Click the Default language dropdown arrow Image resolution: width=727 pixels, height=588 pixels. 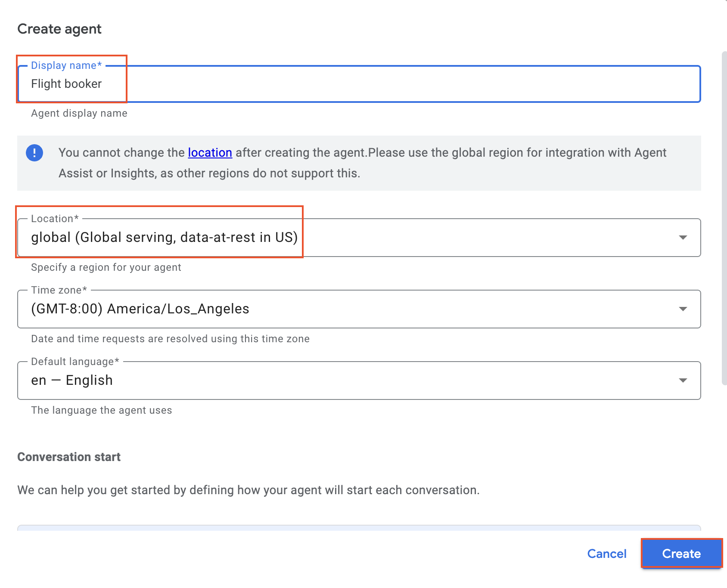pos(683,380)
